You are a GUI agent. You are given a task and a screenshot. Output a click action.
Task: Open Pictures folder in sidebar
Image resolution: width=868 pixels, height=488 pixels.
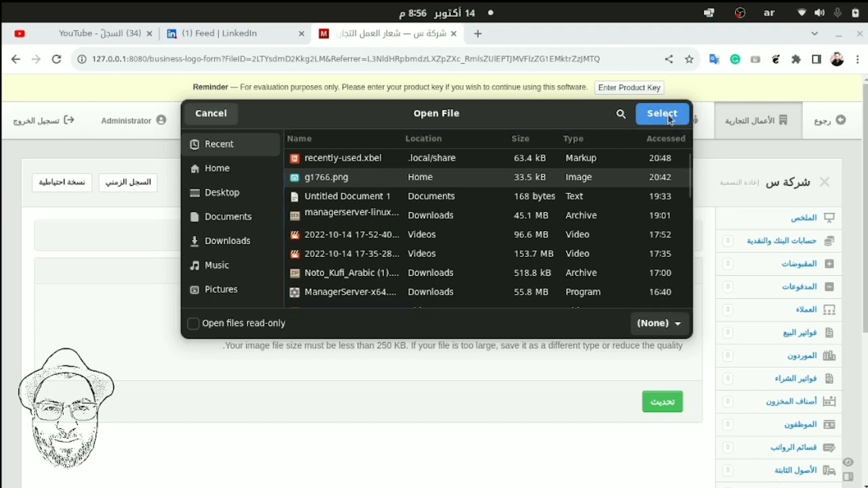pyautogui.click(x=231, y=289)
